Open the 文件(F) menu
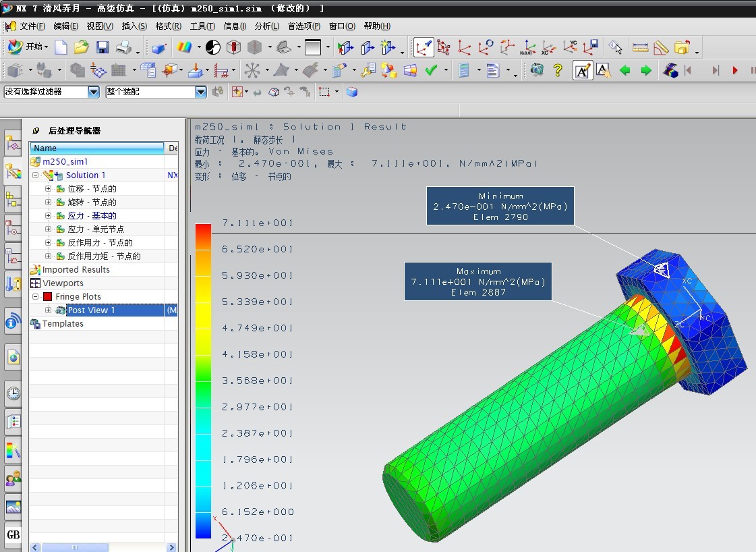The width and height of the screenshot is (756, 552). click(32, 26)
